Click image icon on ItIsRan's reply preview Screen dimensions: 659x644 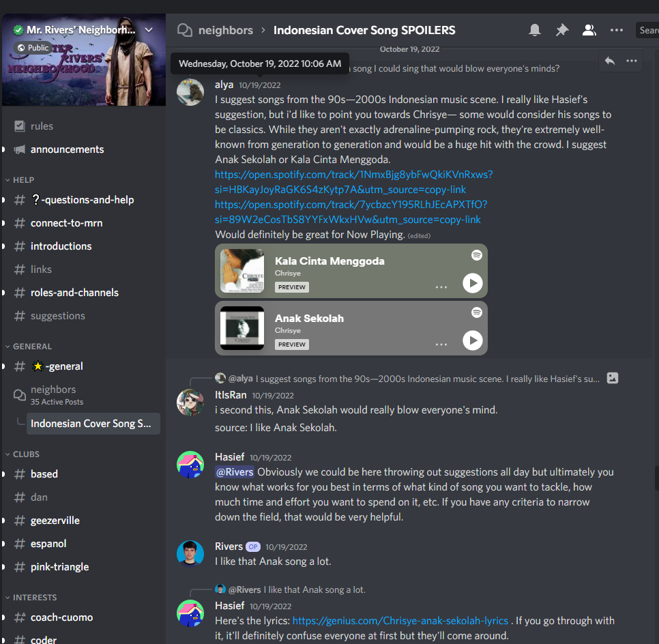pyautogui.click(x=612, y=378)
